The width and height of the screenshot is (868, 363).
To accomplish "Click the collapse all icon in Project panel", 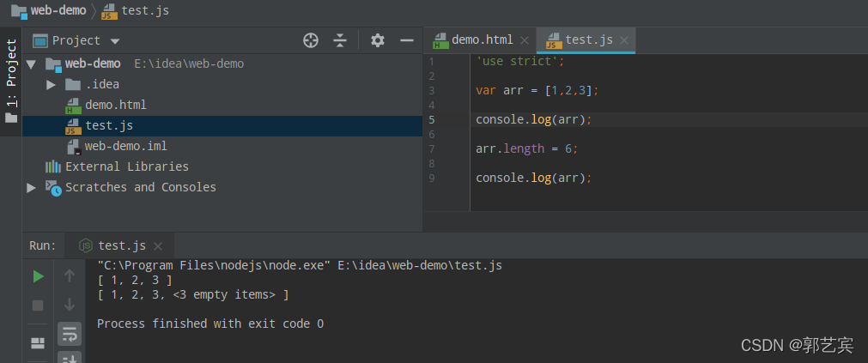I will tap(340, 40).
